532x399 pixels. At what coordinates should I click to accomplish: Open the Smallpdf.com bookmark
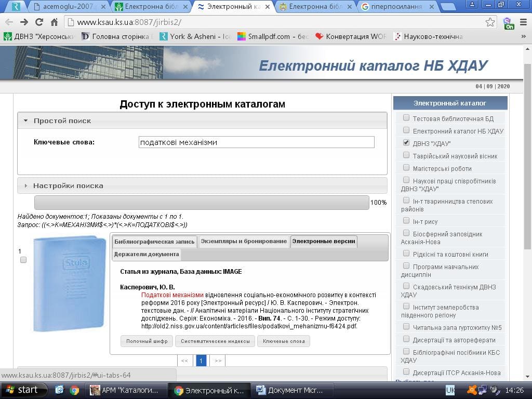point(273,36)
